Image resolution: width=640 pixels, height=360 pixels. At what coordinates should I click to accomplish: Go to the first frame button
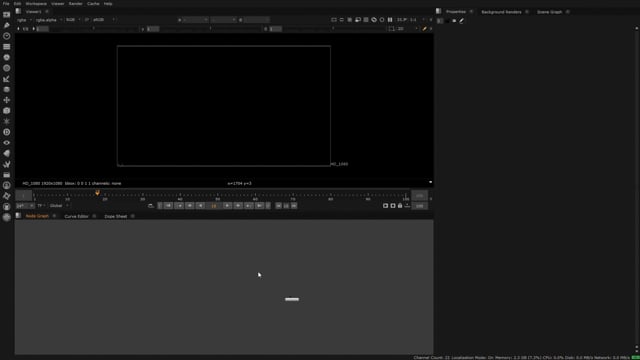[168, 206]
